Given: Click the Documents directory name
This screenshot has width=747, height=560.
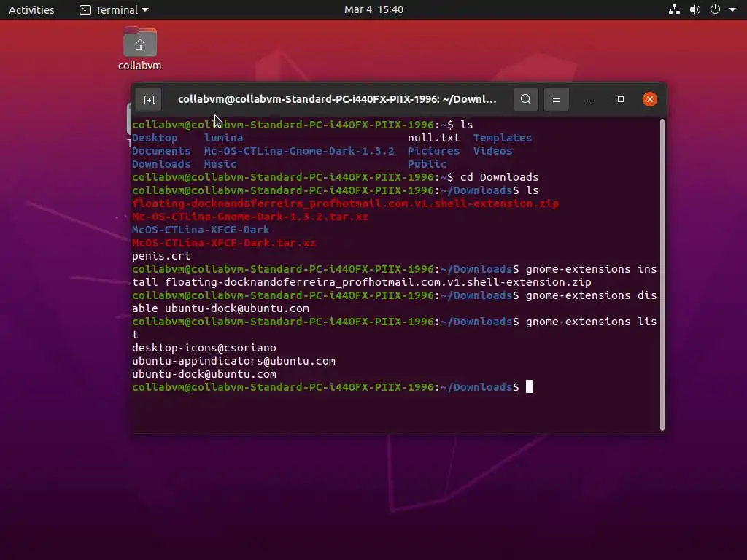Looking at the screenshot, I should (161, 151).
